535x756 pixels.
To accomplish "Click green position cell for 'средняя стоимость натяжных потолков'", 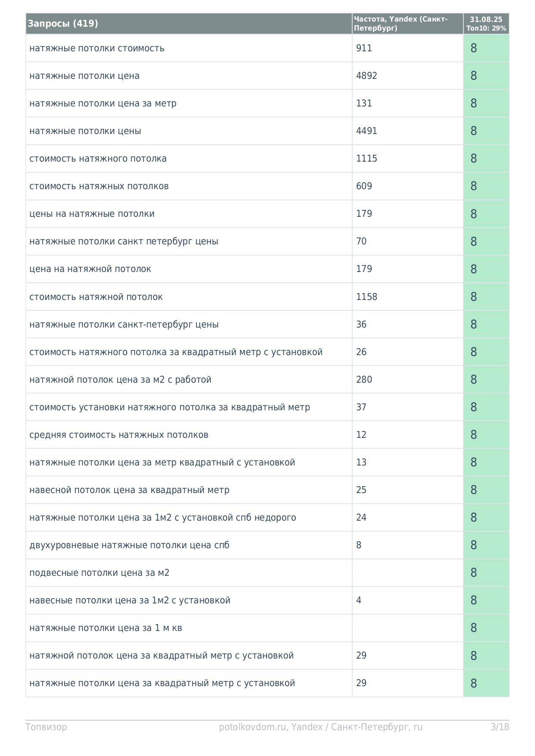I will [486, 435].
